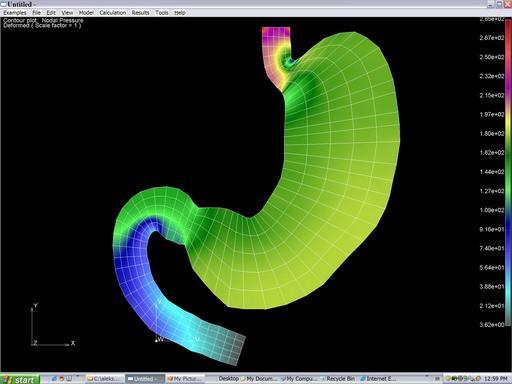Open the Results menu

(140, 13)
